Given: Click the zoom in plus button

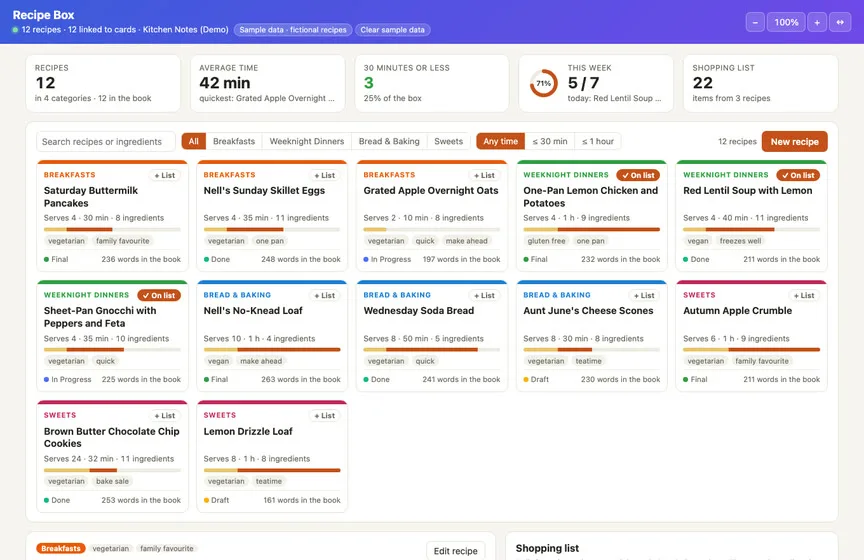Looking at the screenshot, I should click(x=817, y=23).
